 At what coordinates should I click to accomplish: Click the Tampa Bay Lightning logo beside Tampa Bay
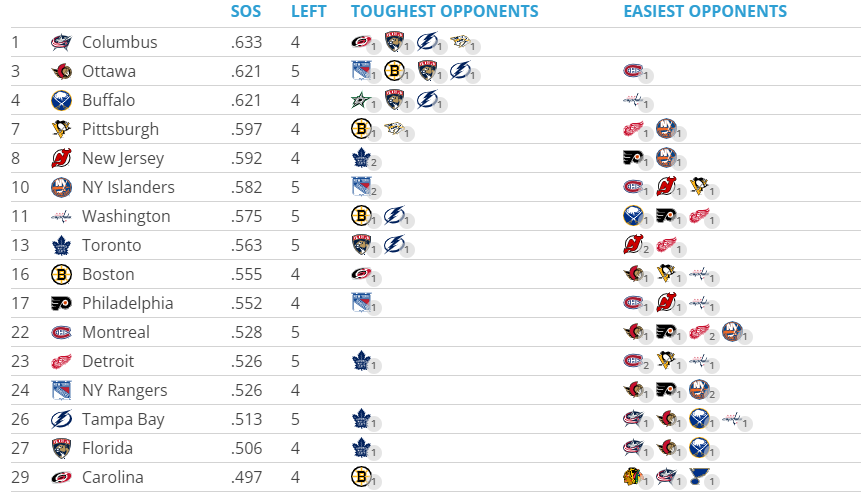pos(61,419)
